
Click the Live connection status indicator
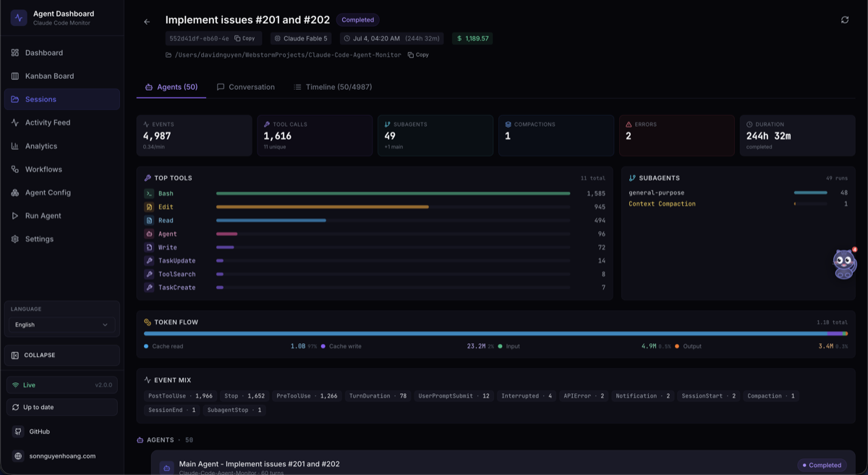coord(62,385)
